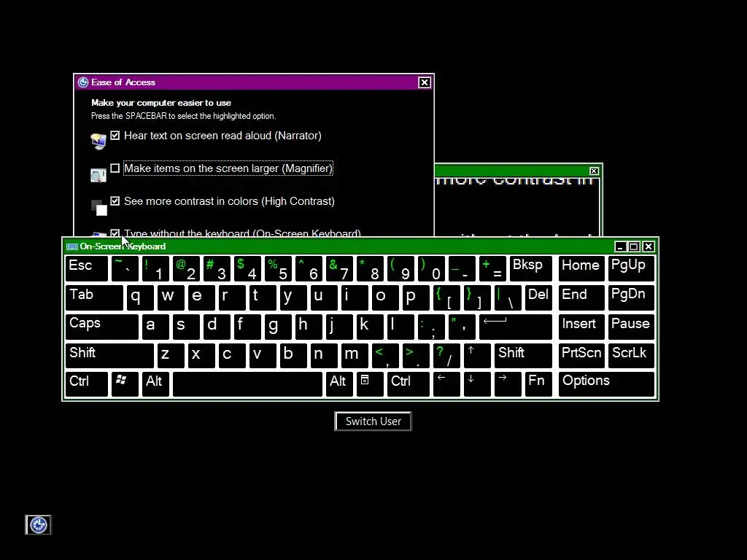
Task: Click the backslash pipe key
Action: point(508,297)
